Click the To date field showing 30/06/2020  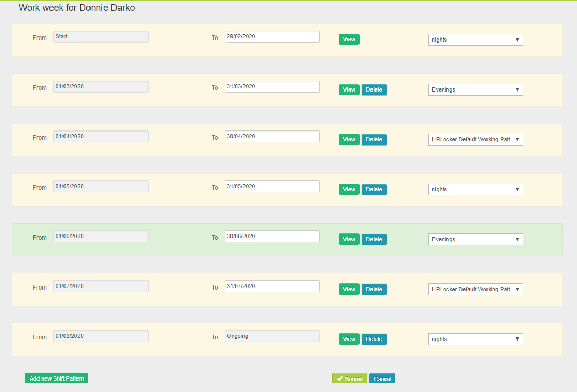(x=272, y=236)
